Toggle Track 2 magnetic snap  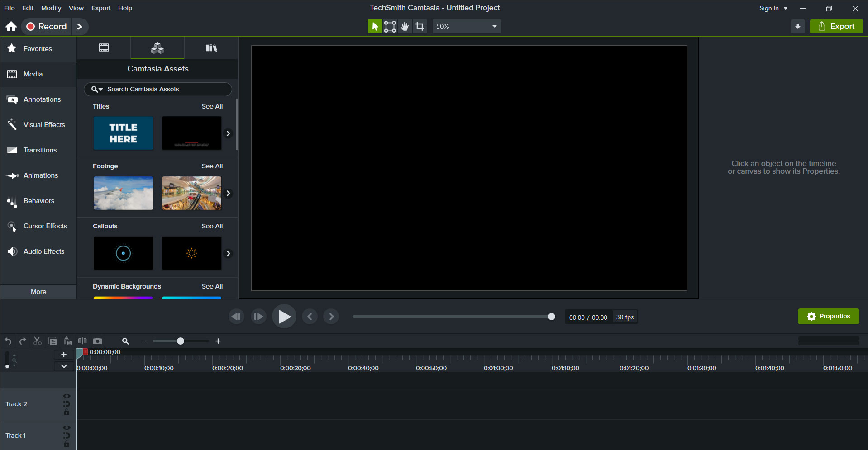click(67, 404)
